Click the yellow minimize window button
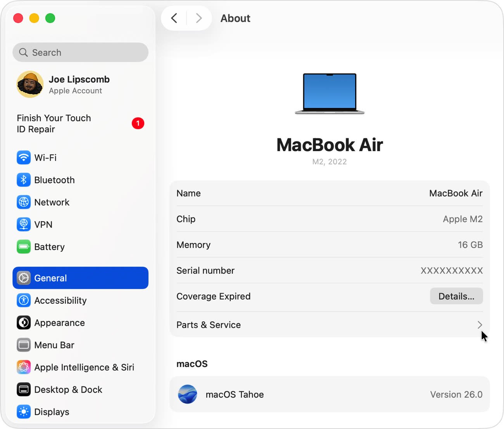This screenshot has height=429, width=504. tap(34, 18)
